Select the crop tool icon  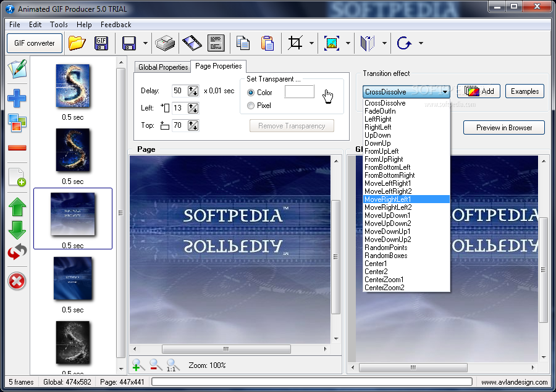tap(295, 43)
